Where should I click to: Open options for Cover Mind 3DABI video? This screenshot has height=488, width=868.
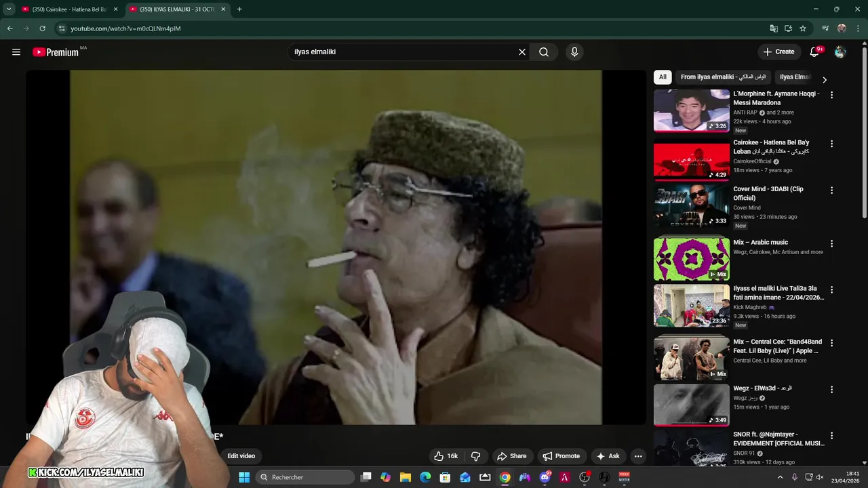[831, 190]
